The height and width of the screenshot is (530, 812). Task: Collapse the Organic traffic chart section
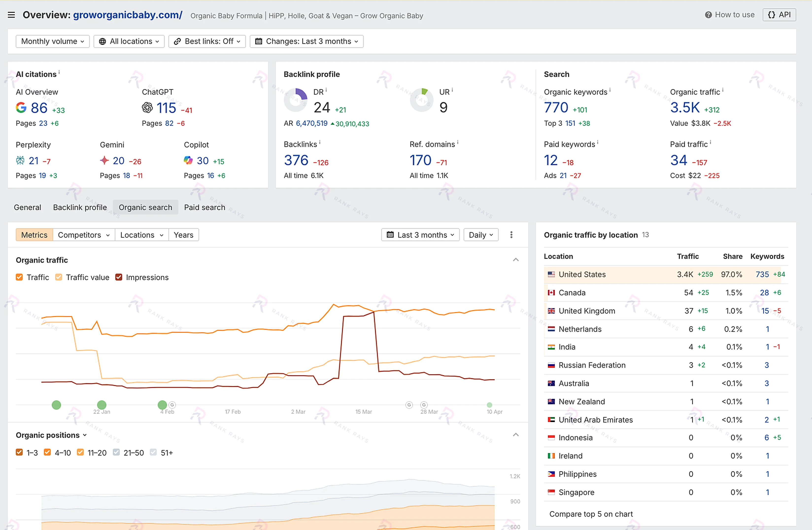coord(516,260)
